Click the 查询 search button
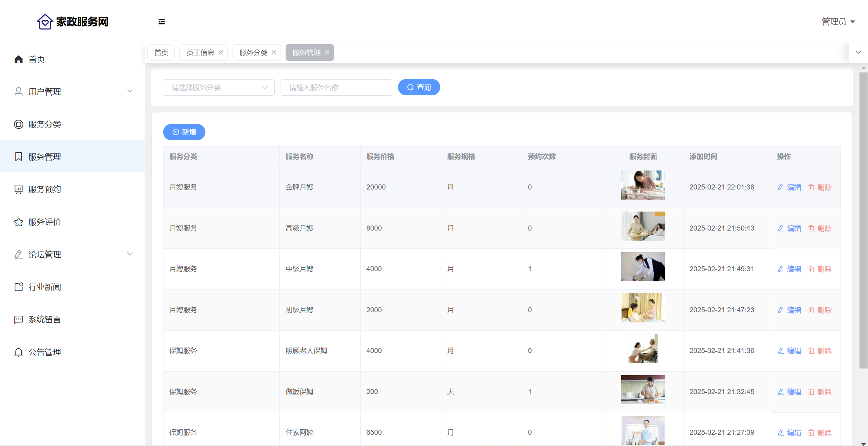Image resolution: width=868 pixels, height=446 pixels. pyautogui.click(x=419, y=87)
